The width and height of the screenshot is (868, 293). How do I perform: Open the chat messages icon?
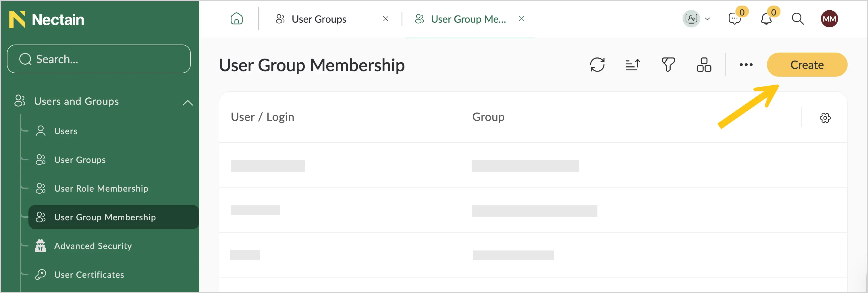pyautogui.click(x=734, y=19)
